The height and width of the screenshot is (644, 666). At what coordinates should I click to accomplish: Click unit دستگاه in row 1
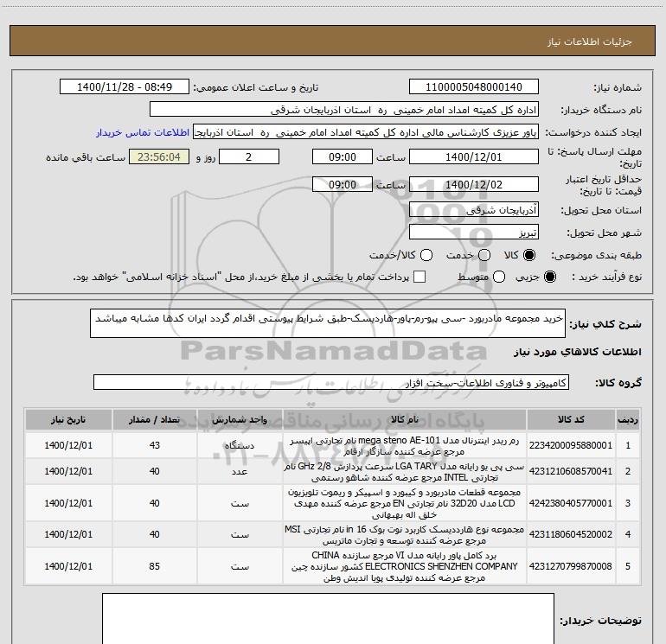[240, 446]
